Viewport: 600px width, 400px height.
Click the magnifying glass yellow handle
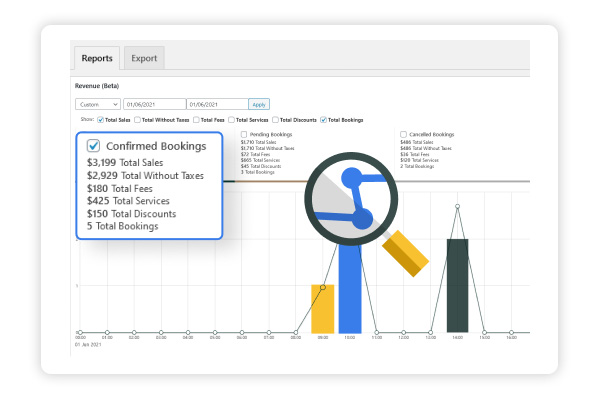click(405, 254)
